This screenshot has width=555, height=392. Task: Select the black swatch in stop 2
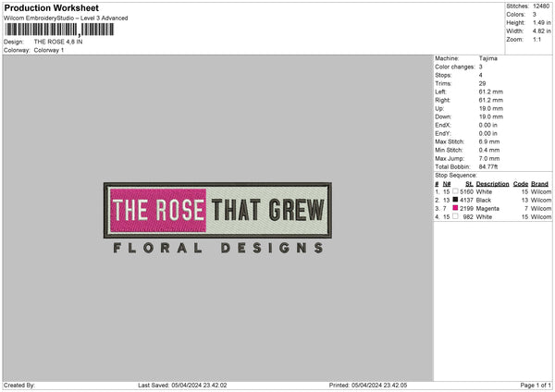click(455, 200)
